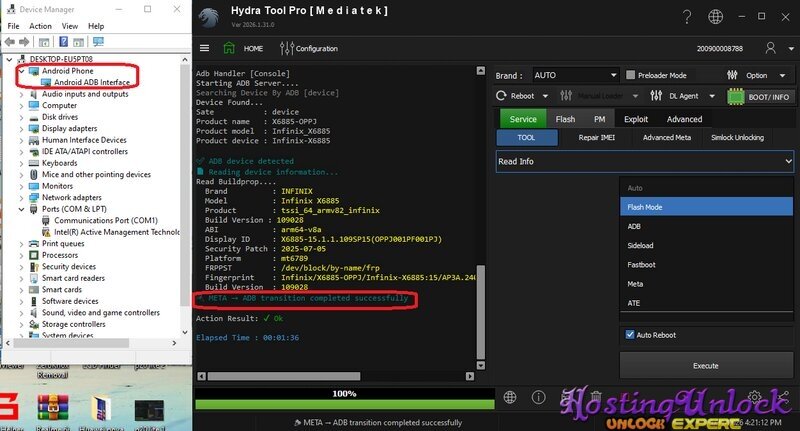The height and width of the screenshot is (431, 800).
Task: Open the Action menu in Device Manager
Action: pyautogui.click(x=40, y=26)
